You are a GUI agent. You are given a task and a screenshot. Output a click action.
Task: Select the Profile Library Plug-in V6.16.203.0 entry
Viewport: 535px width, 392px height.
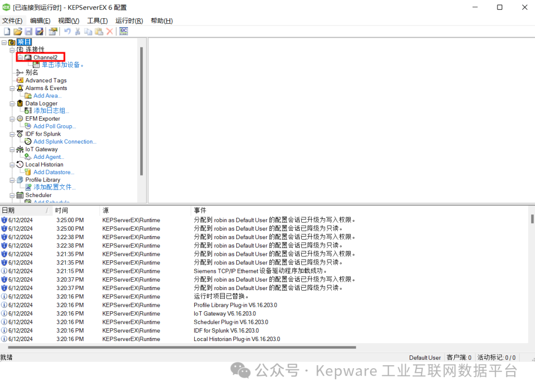pyautogui.click(x=265, y=305)
